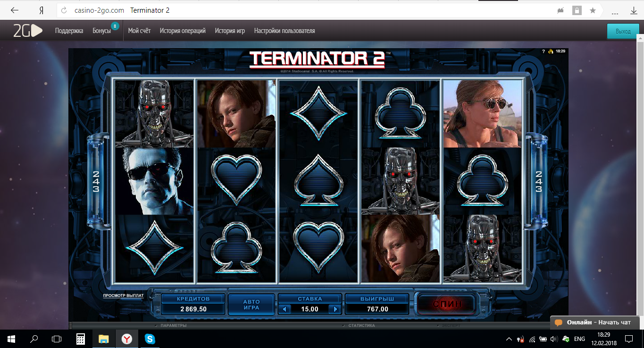
Task: Mute the game sound speaker icon
Action: click(x=551, y=51)
